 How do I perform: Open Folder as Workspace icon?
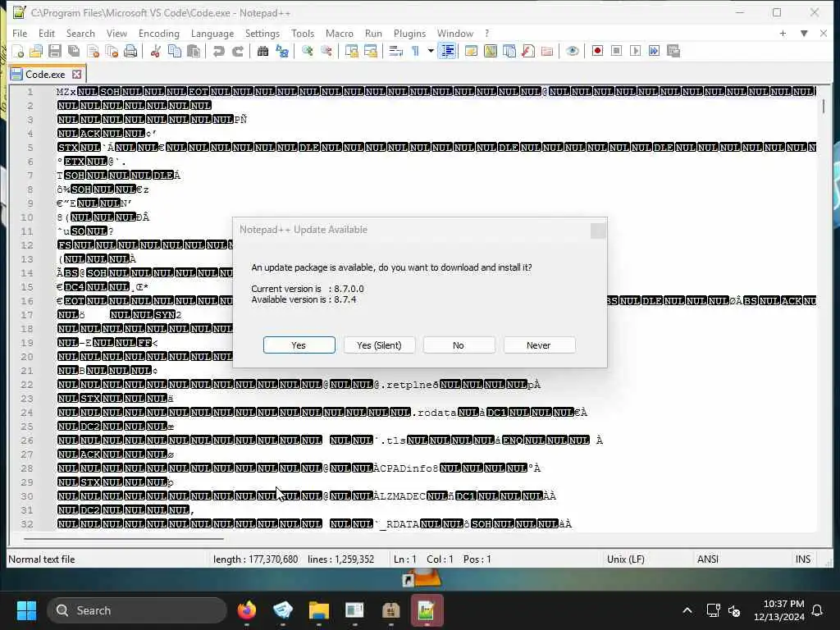[x=547, y=52]
